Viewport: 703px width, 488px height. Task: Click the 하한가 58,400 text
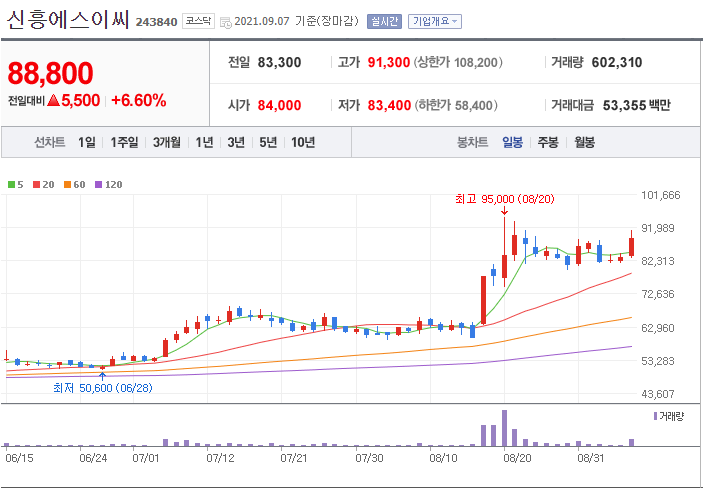pyautogui.click(x=456, y=105)
